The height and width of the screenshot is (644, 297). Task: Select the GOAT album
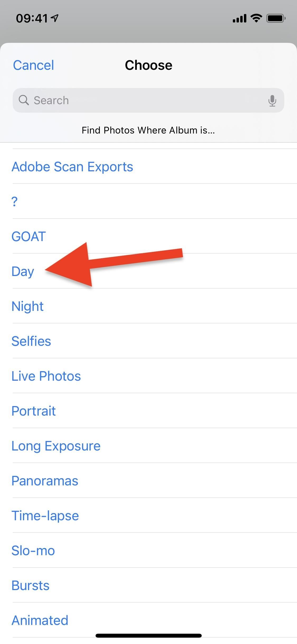pyautogui.click(x=148, y=236)
